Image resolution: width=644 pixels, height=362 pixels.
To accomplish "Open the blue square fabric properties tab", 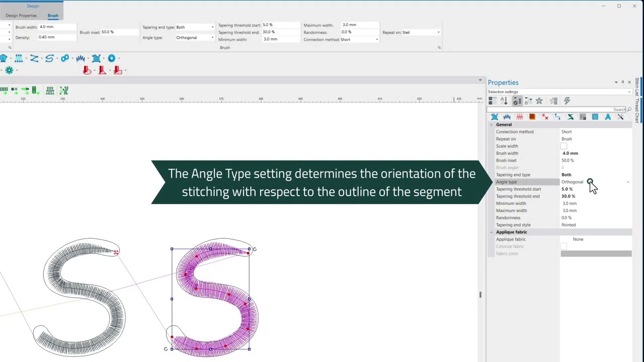I will [x=595, y=117].
